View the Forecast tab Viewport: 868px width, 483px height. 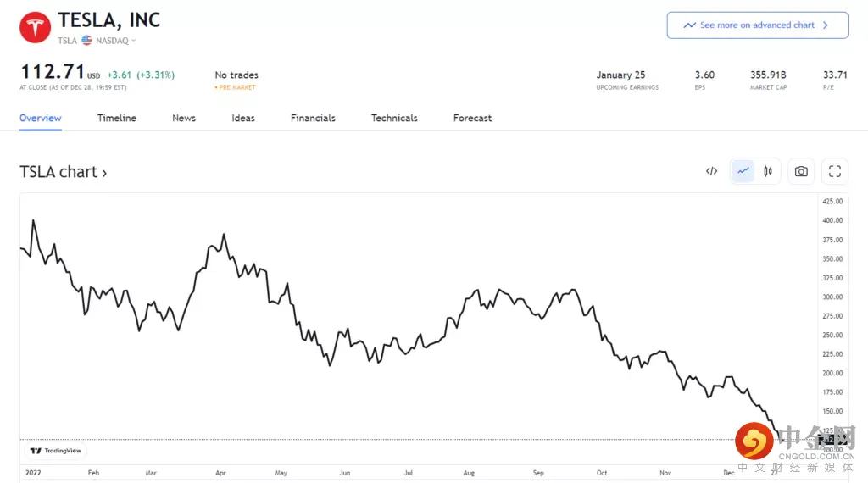pos(472,118)
